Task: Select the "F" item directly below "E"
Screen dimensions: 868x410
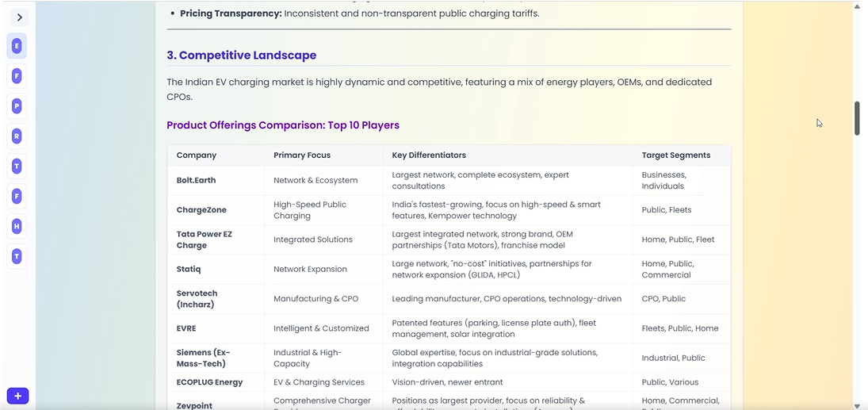Action: [17, 76]
